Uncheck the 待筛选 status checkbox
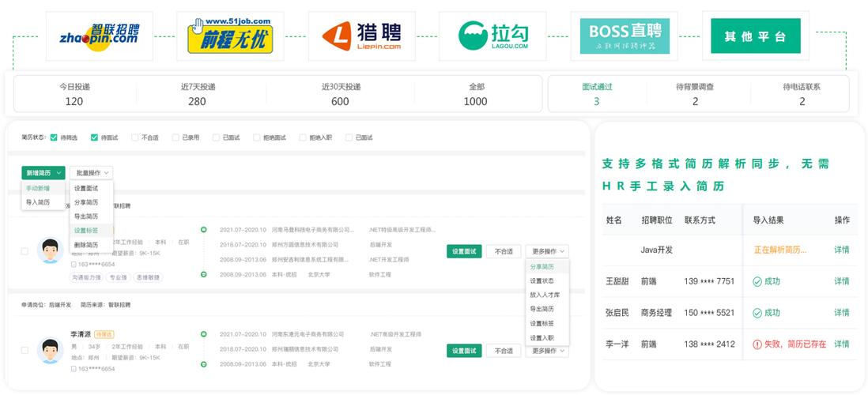The image size is (868, 395). [54, 137]
